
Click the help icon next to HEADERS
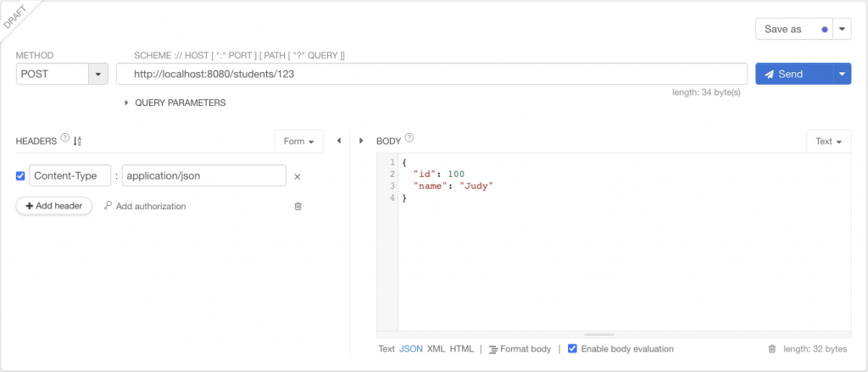65,140
